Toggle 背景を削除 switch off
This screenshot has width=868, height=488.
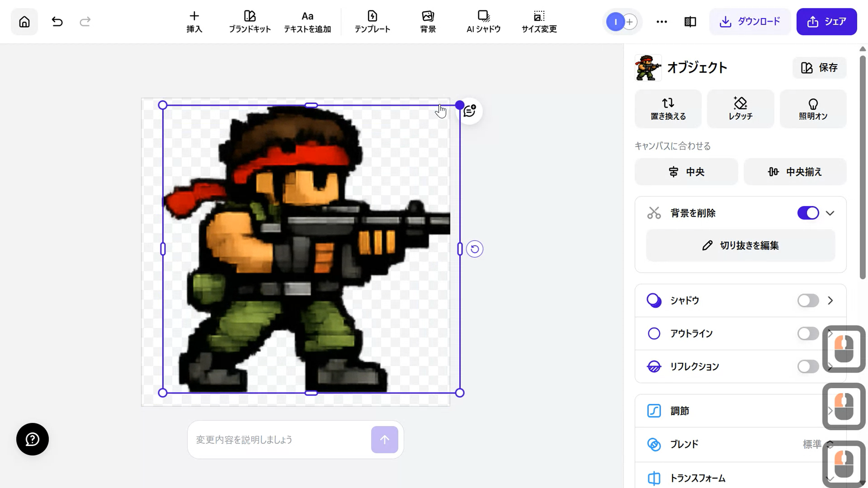808,213
